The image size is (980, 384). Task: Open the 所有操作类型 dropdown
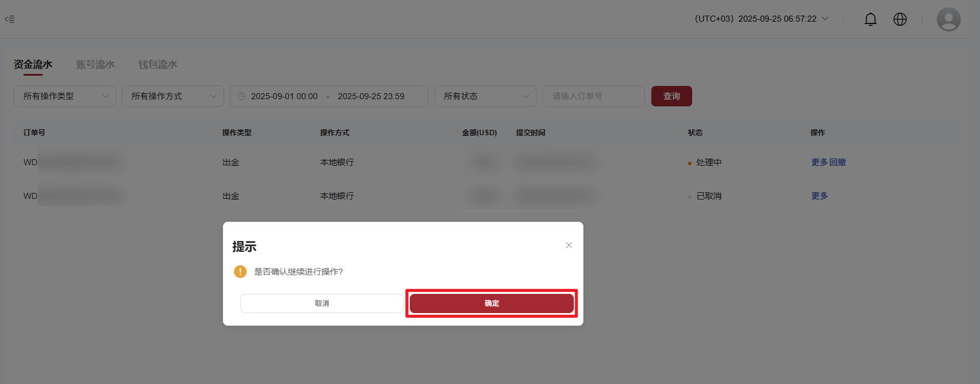(x=65, y=96)
